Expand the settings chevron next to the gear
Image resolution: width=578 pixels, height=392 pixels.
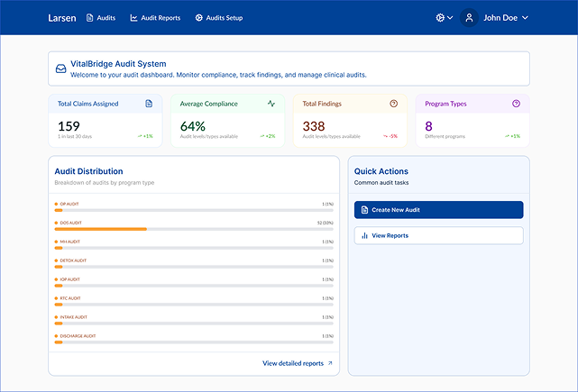[x=450, y=17]
